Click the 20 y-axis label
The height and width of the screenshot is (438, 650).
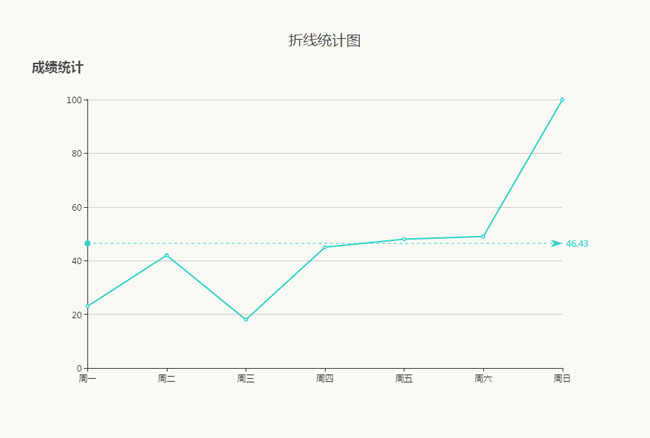coord(76,314)
